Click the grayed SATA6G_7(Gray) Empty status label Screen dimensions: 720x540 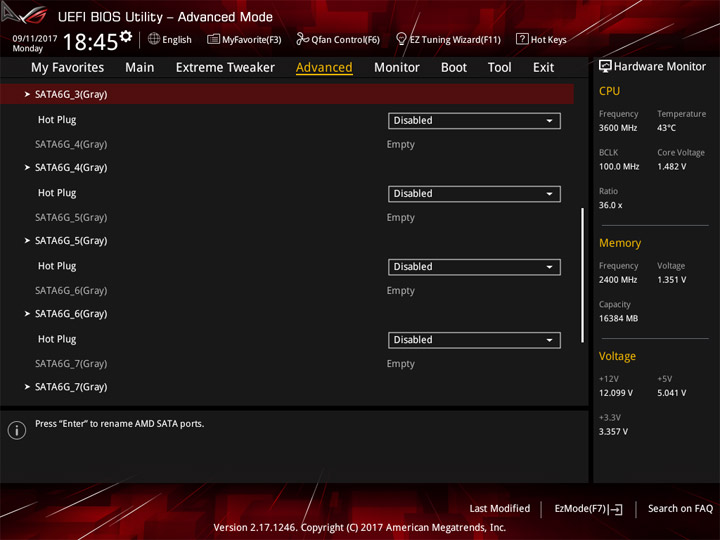pyautogui.click(x=400, y=363)
